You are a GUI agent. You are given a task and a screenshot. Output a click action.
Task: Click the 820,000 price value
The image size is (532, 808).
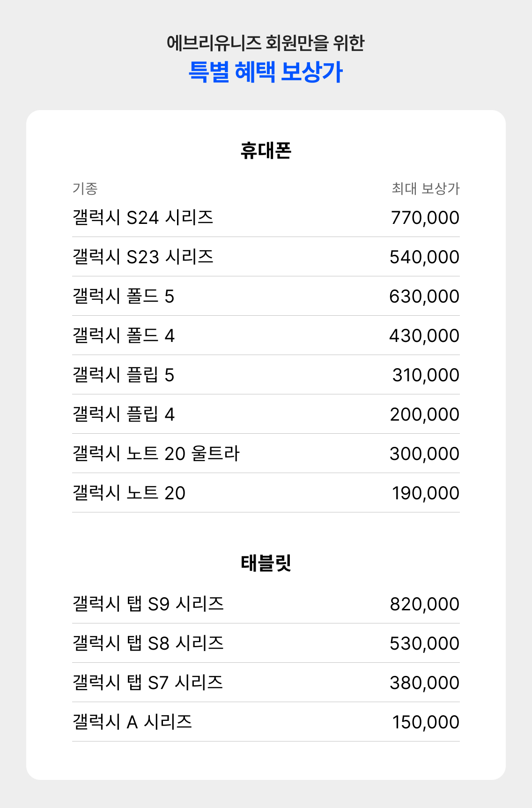pos(425,604)
